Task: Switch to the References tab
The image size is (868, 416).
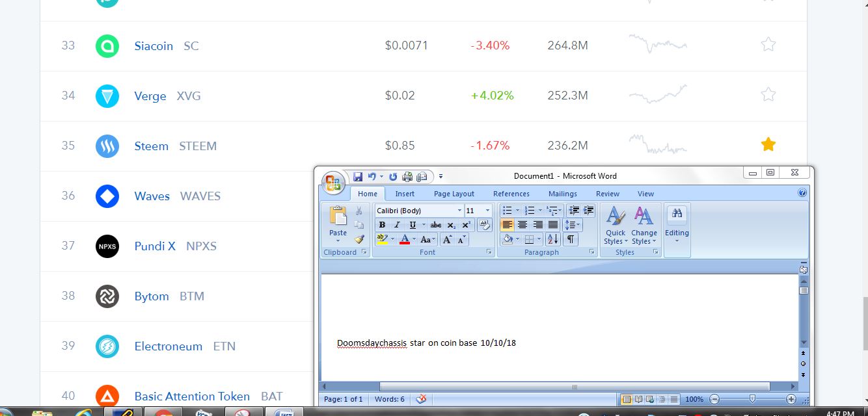Action: coord(511,194)
